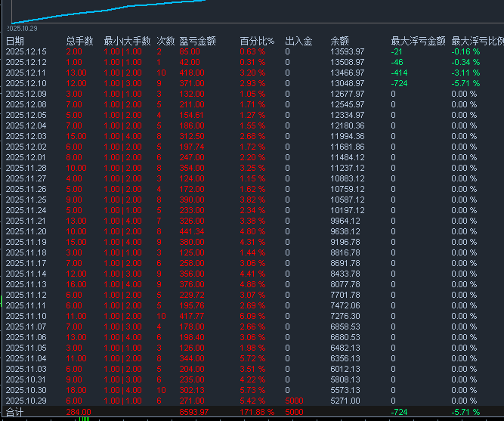Click the 合计 total row label

[x=14, y=412]
